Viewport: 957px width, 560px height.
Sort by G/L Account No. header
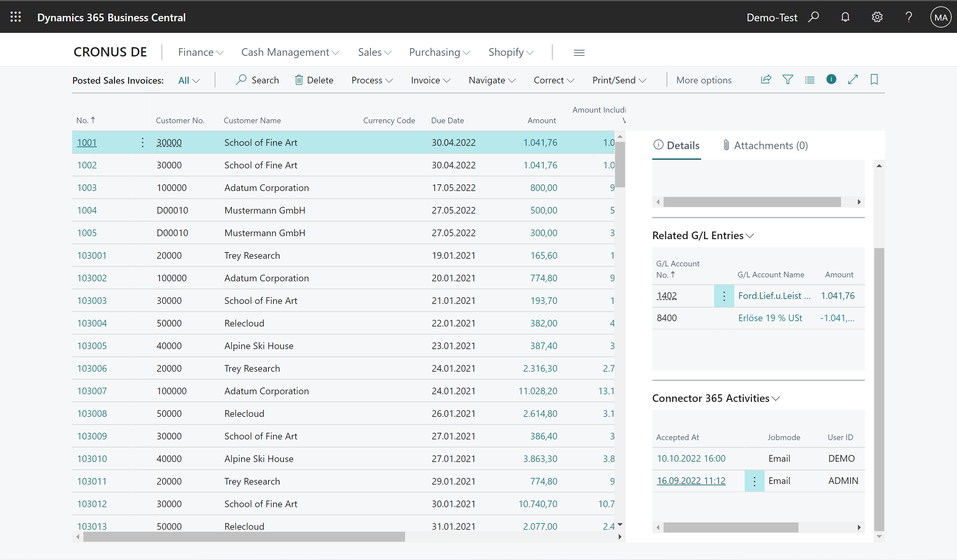(x=678, y=269)
